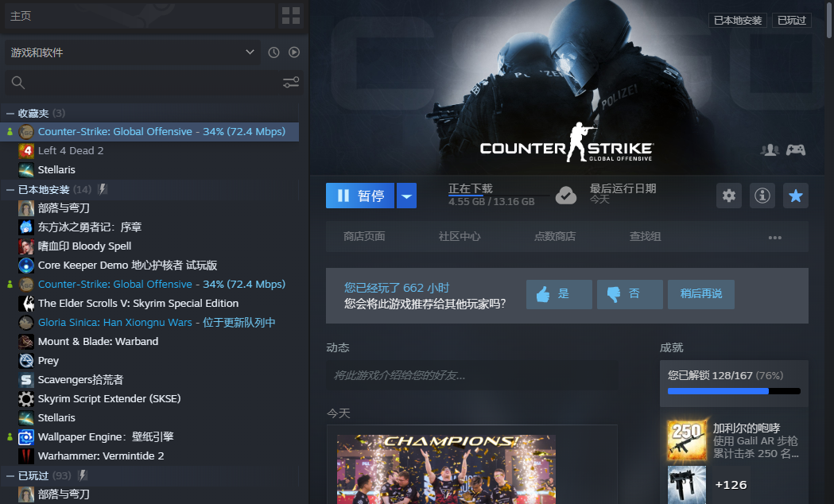Open 商店页面 tab
The width and height of the screenshot is (834, 504).
click(x=364, y=236)
